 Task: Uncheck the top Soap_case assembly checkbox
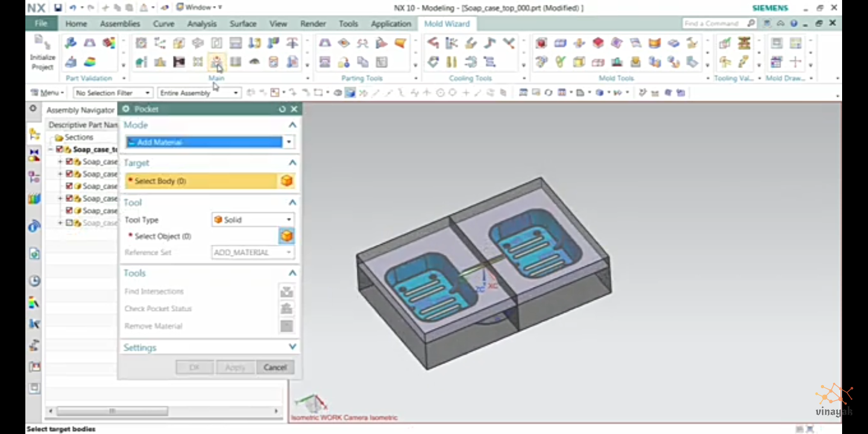59,149
